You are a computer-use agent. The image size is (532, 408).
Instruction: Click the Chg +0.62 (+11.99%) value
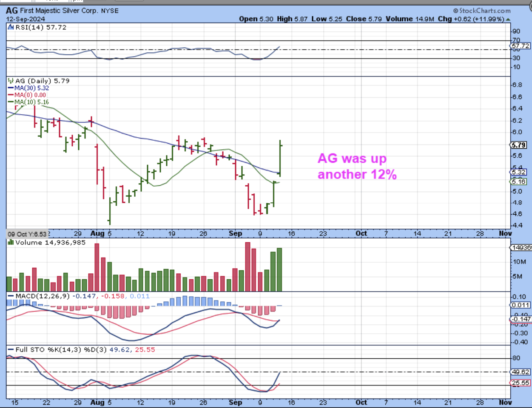point(471,19)
